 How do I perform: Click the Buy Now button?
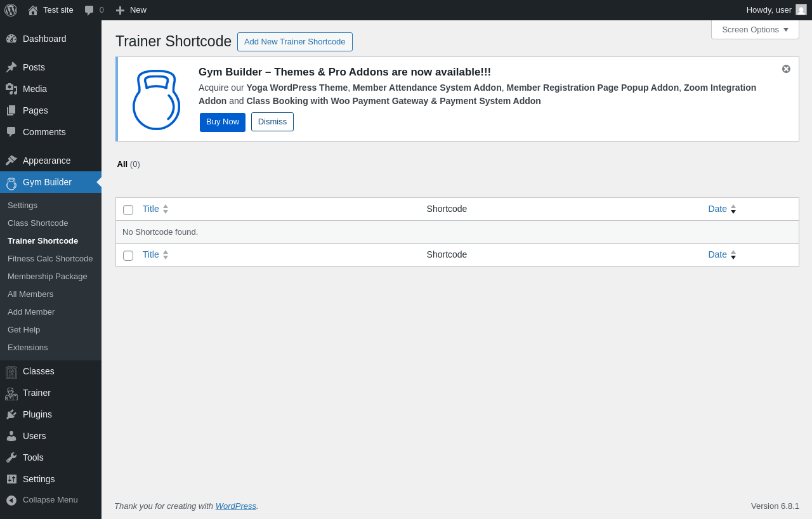coord(223,122)
